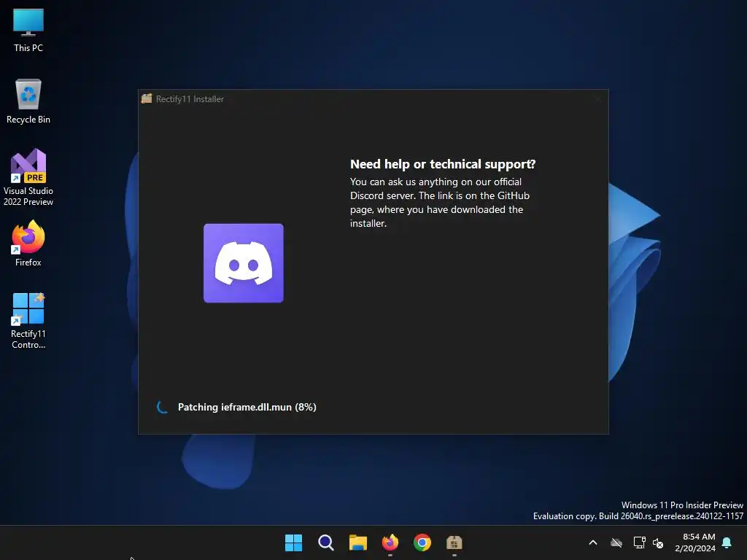Screen dimensions: 747x560
Task: Click the Discord logo in installer
Action: [x=244, y=262]
